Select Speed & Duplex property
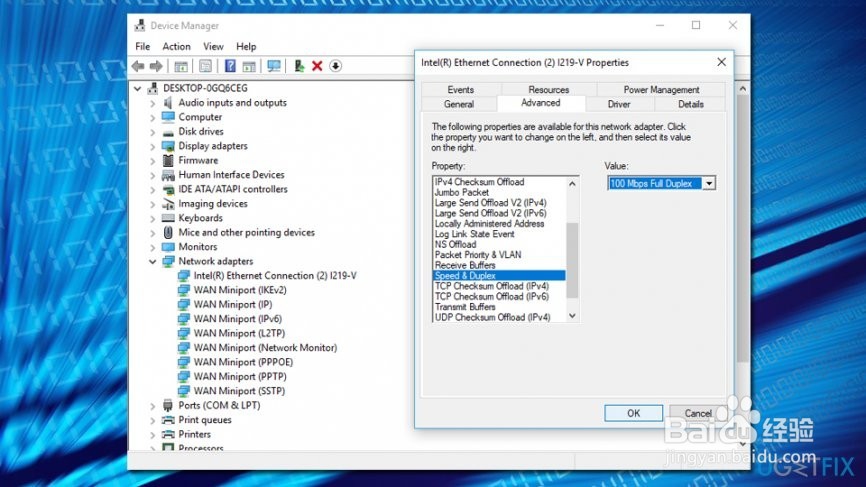Screen dimensions: 866x487 (499, 276)
